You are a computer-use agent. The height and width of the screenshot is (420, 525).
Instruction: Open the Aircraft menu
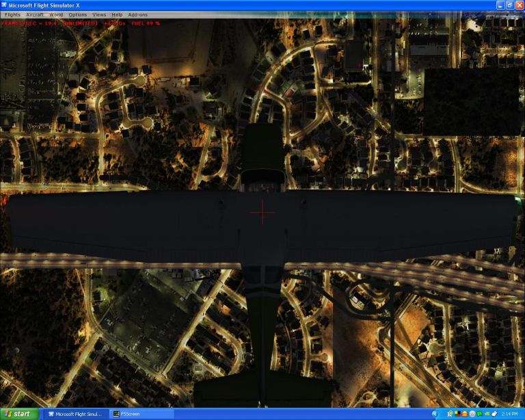tap(35, 15)
